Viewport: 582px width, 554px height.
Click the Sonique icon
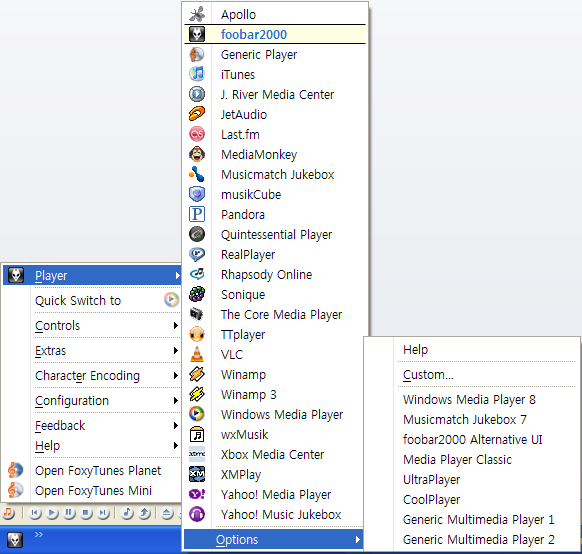pyautogui.click(x=197, y=294)
